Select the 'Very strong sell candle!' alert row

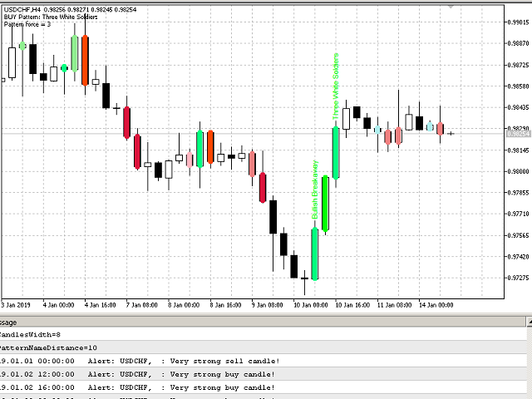(x=263, y=361)
